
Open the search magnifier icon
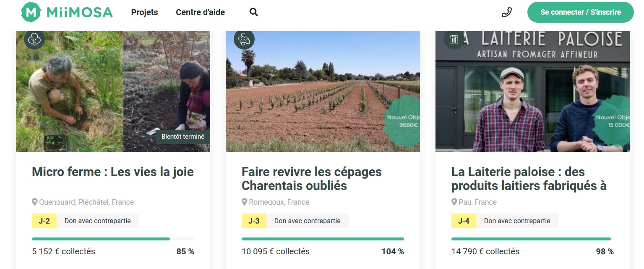pyautogui.click(x=253, y=12)
